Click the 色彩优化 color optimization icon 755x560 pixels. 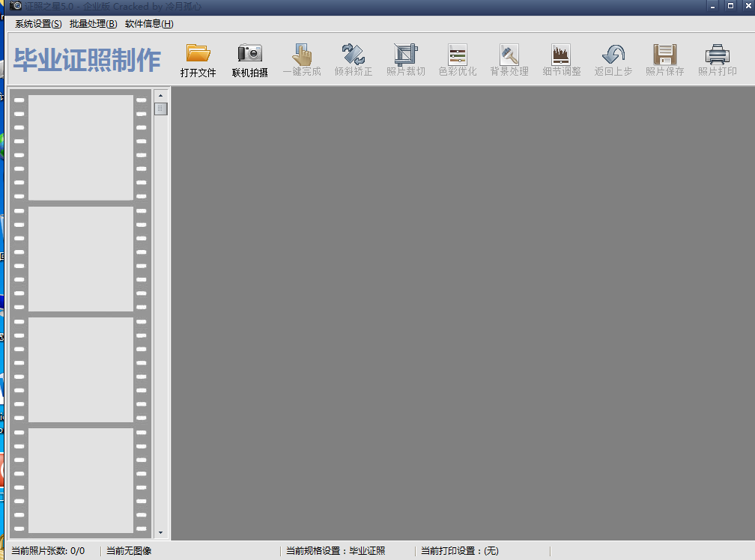[457, 60]
